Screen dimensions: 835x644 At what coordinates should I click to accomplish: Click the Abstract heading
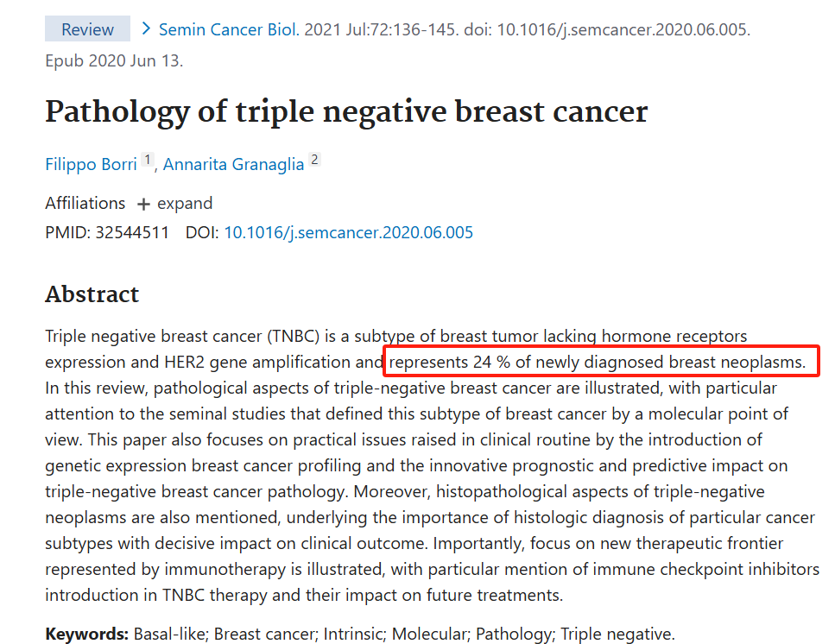click(92, 294)
